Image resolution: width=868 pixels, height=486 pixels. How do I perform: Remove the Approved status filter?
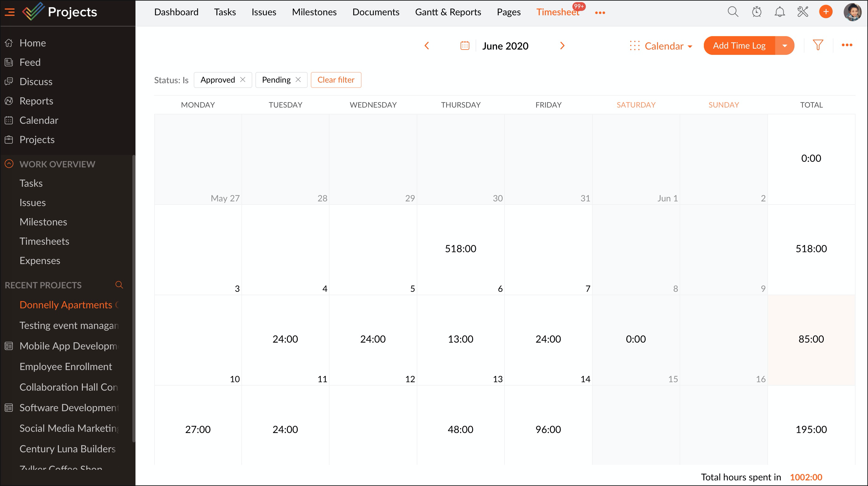click(x=243, y=79)
